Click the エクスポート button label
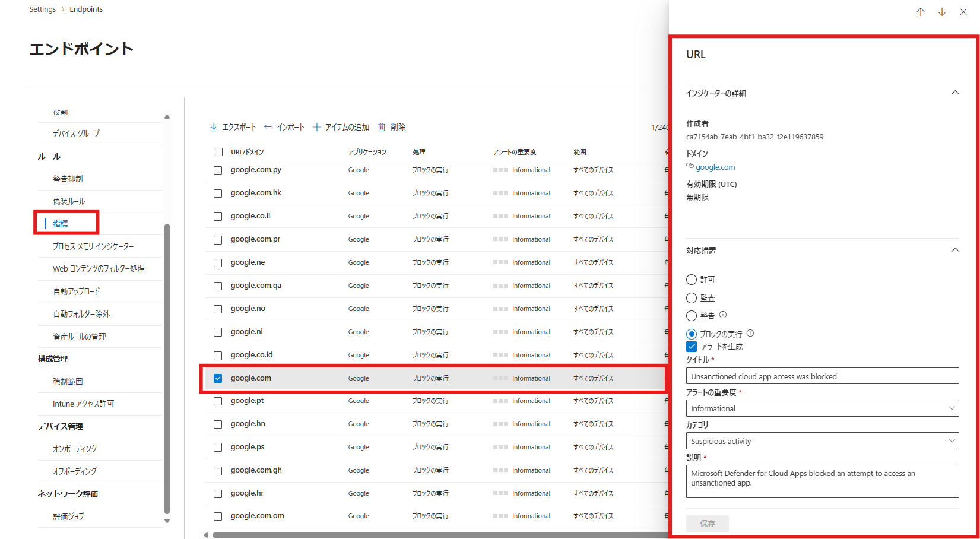Image resolution: width=980 pixels, height=539 pixels. (x=239, y=127)
